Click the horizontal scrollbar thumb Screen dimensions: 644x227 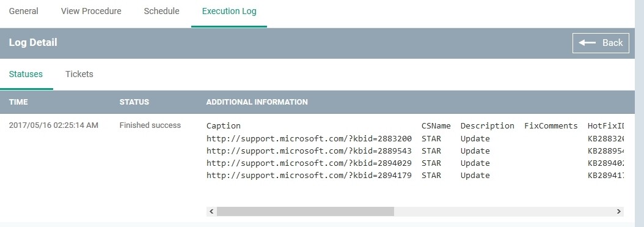click(305, 211)
